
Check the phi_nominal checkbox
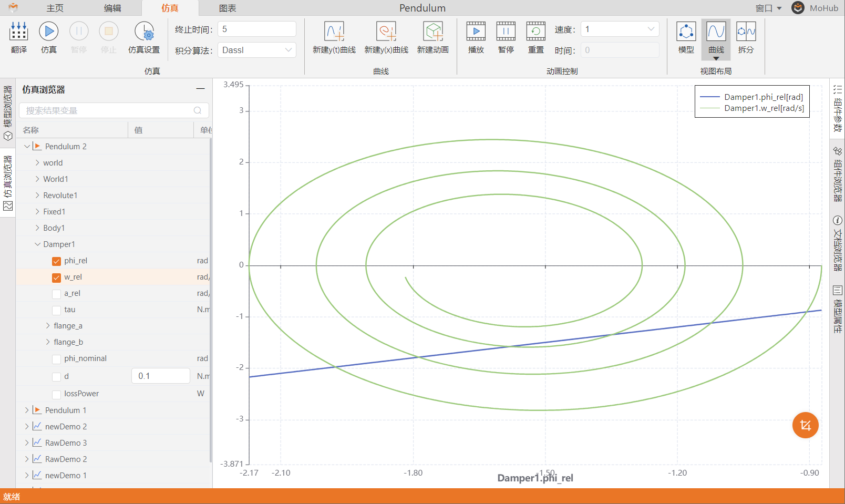pyautogui.click(x=56, y=358)
